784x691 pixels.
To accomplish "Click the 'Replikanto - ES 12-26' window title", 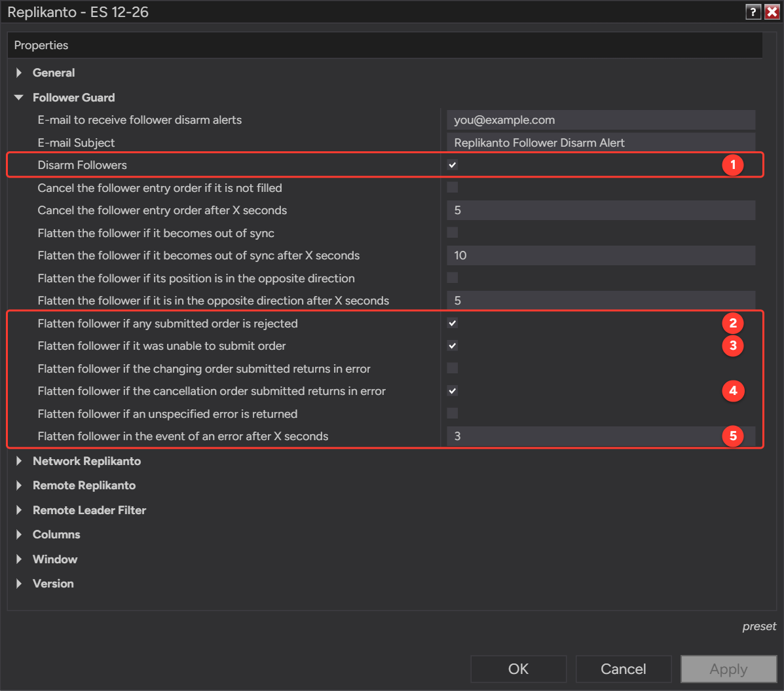I will (x=78, y=12).
